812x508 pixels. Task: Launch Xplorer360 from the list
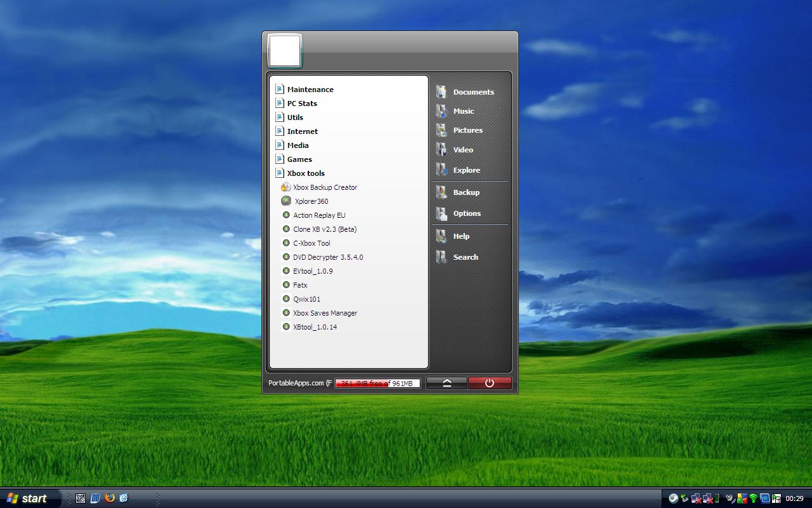pyautogui.click(x=311, y=201)
